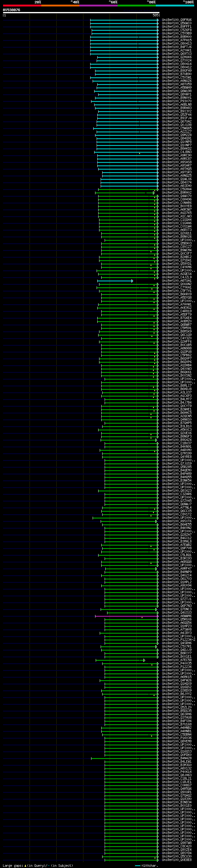Select hit label UniRef100_A9RF47
Viewport: 197px width, 868px height.
pyautogui.click(x=176, y=568)
